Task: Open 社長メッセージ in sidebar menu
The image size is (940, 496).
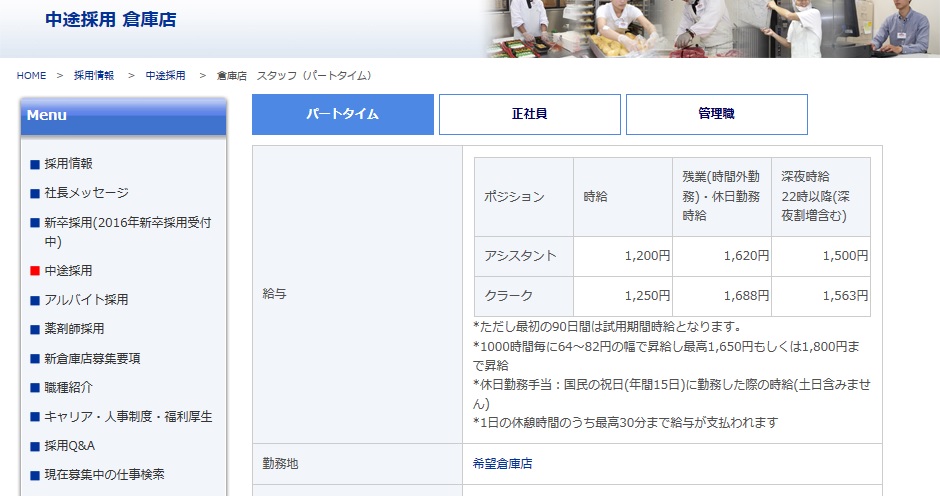Action: (86, 193)
